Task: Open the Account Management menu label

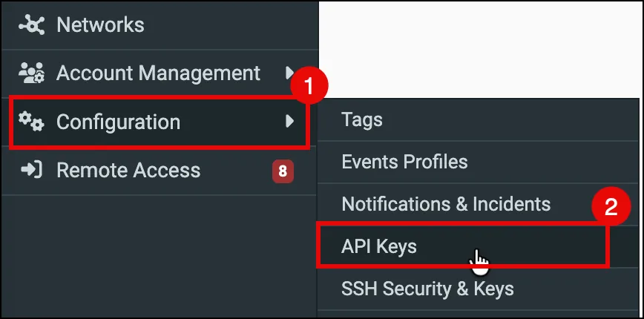Action: (158, 73)
